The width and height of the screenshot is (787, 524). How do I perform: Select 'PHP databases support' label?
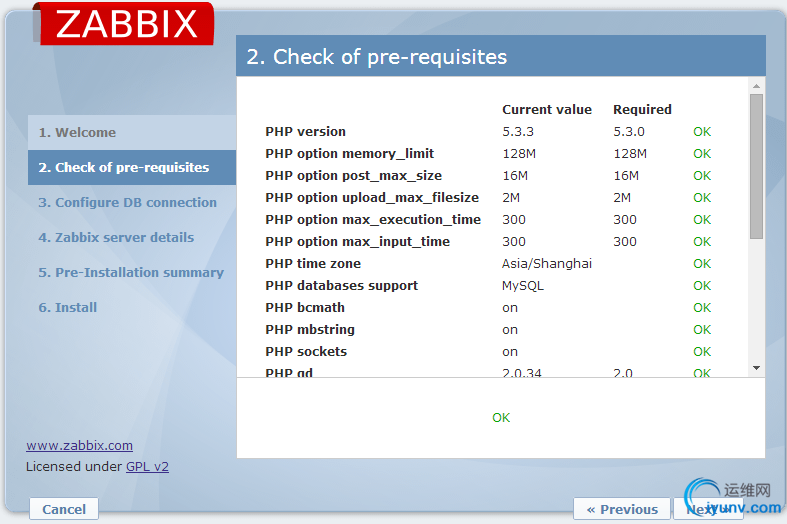point(341,286)
